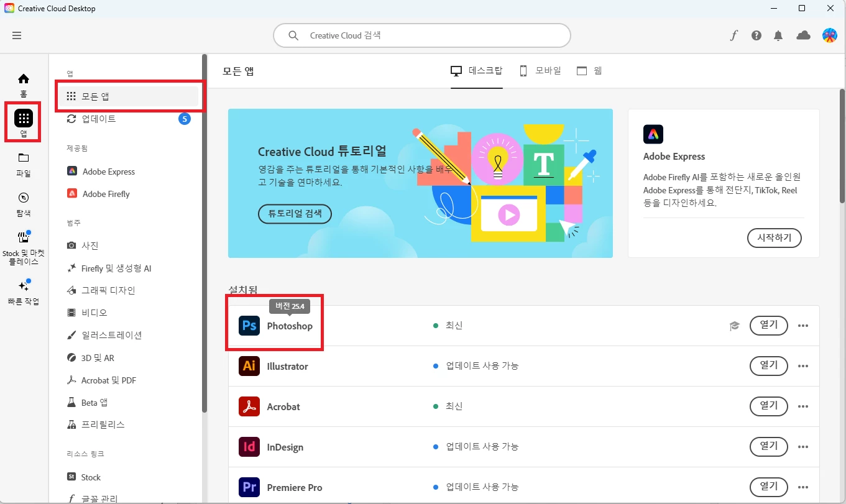Open InDesign more options ellipsis
The width and height of the screenshot is (846, 504).
click(803, 447)
